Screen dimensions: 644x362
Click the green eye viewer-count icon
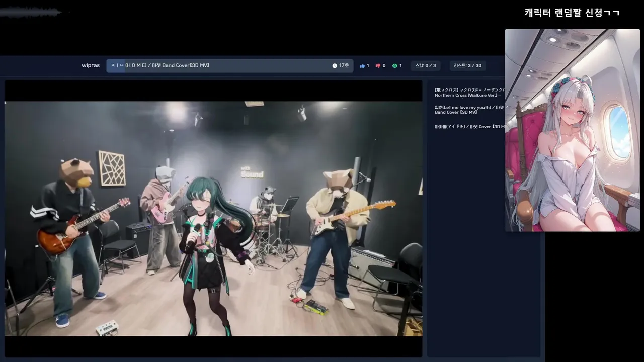click(x=394, y=66)
